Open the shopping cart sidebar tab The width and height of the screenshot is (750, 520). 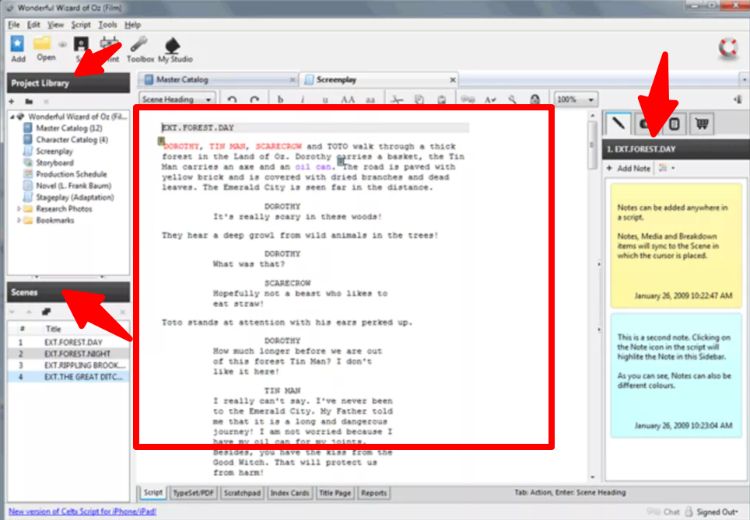pyautogui.click(x=702, y=124)
